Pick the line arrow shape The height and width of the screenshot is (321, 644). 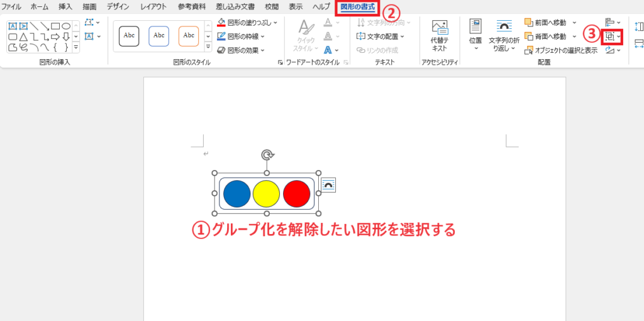45,26
